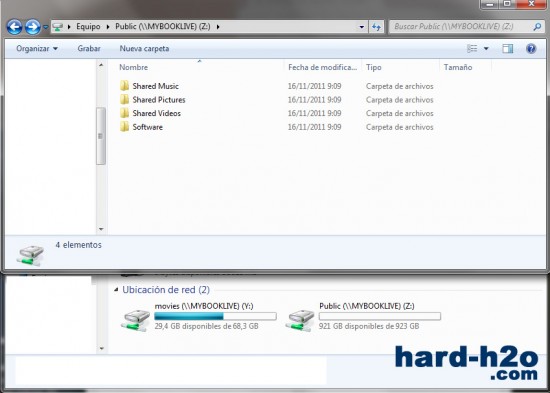
Task: Select the Public (Z:) network drive icon
Action: [300, 320]
